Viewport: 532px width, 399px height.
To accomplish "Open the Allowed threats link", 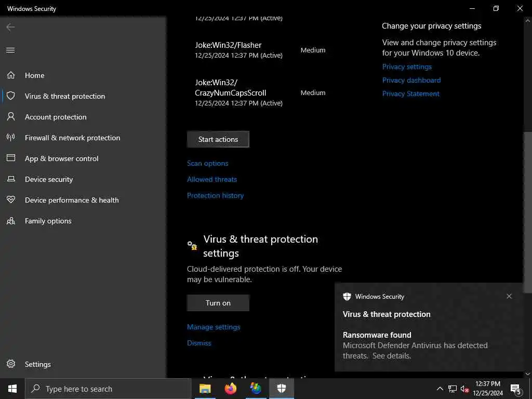I will pyautogui.click(x=212, y=179).
